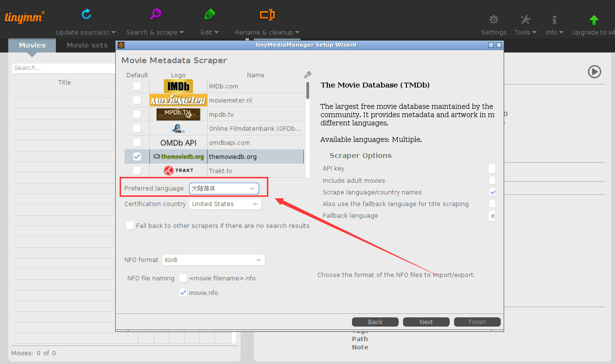
Task: Click the wrench icon in the scraper table header
Action: (307, 75)
